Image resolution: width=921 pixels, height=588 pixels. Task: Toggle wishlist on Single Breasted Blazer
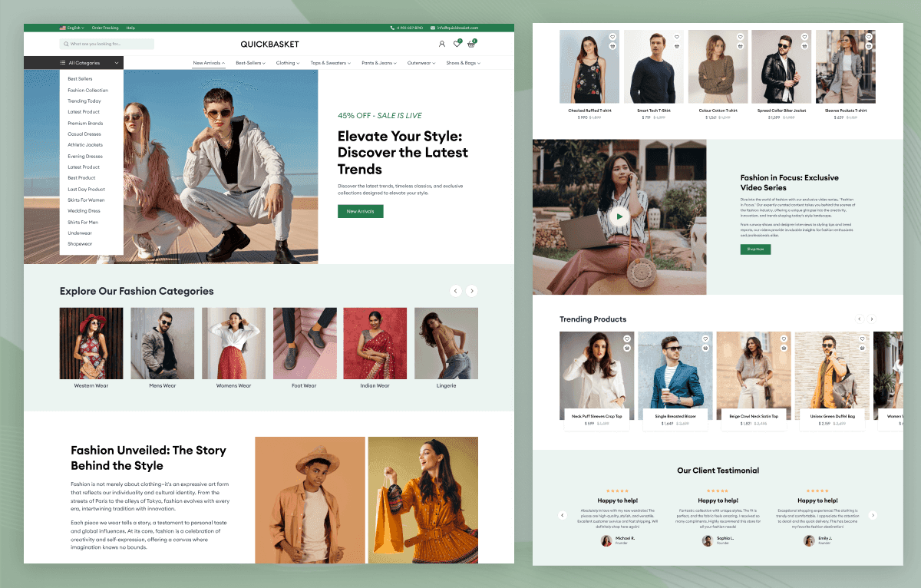click(705, 339)
